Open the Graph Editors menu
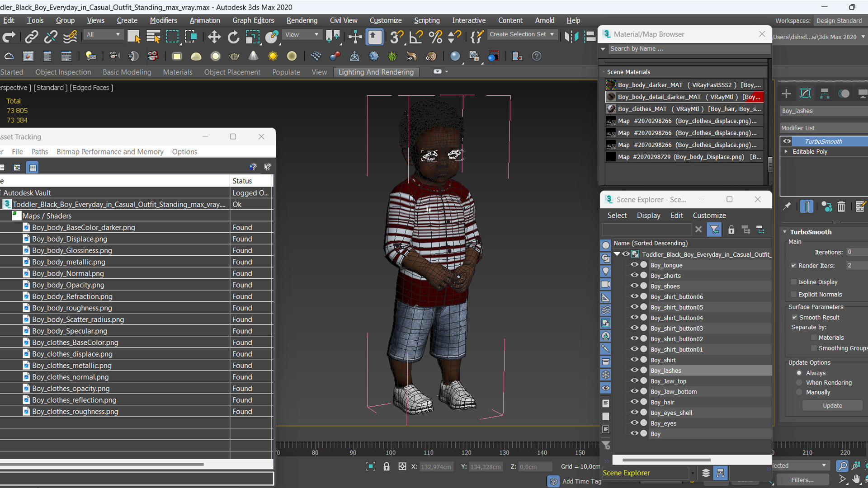868x488 pixels. tap(253, 20)
